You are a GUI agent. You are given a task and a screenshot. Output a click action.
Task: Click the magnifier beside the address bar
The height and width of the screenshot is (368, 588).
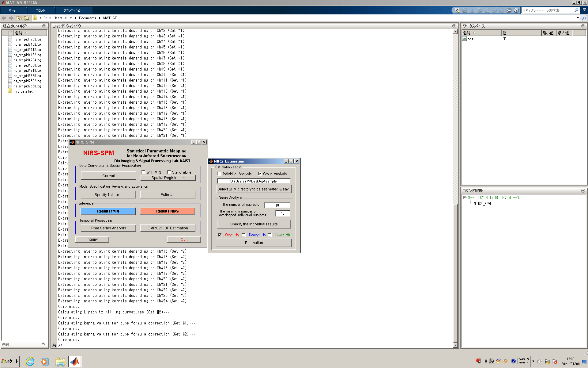(x=584, y=18)
